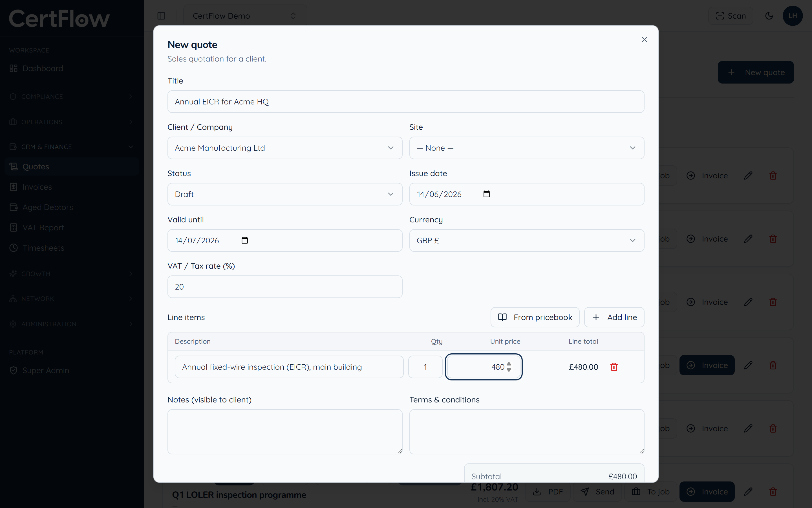Download PDF for the Q1 LOLER quote

point(548,492)
